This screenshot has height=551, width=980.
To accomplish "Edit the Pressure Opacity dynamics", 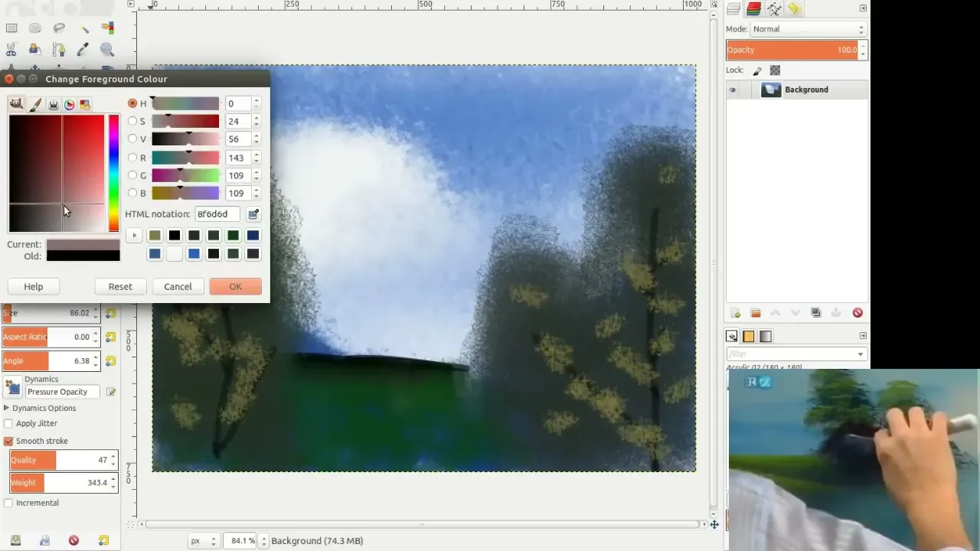I will click(111, 392).
